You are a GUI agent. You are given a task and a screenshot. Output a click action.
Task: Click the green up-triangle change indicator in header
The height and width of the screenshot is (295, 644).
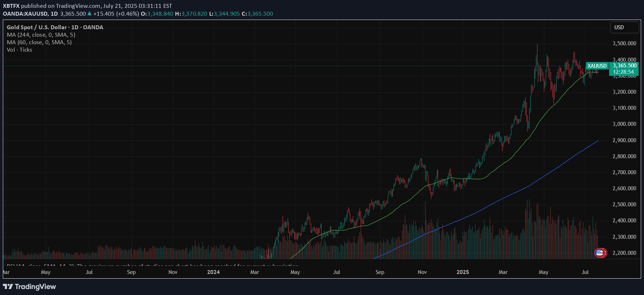pyautogui.click(x=89, y=14)
